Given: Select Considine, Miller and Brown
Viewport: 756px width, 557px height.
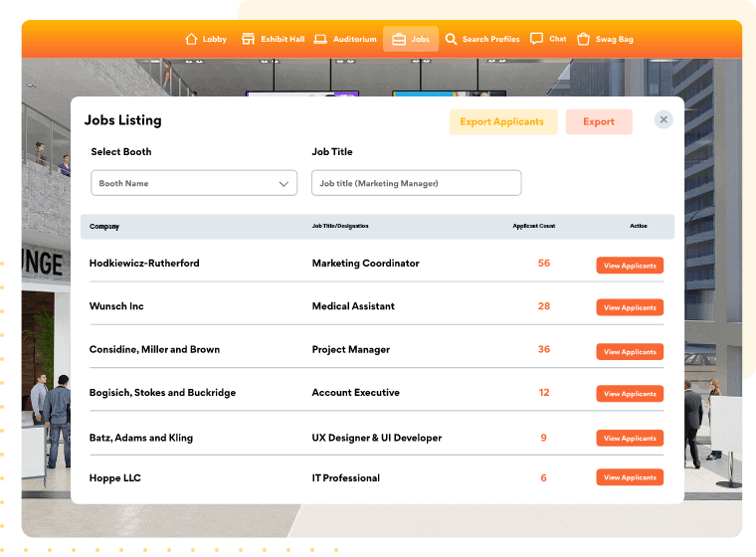Looking at the screenshot, I should coord(154,350).
